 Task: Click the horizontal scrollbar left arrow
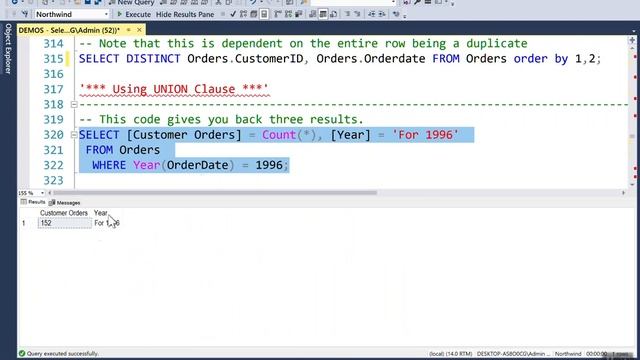coord(50,193)
